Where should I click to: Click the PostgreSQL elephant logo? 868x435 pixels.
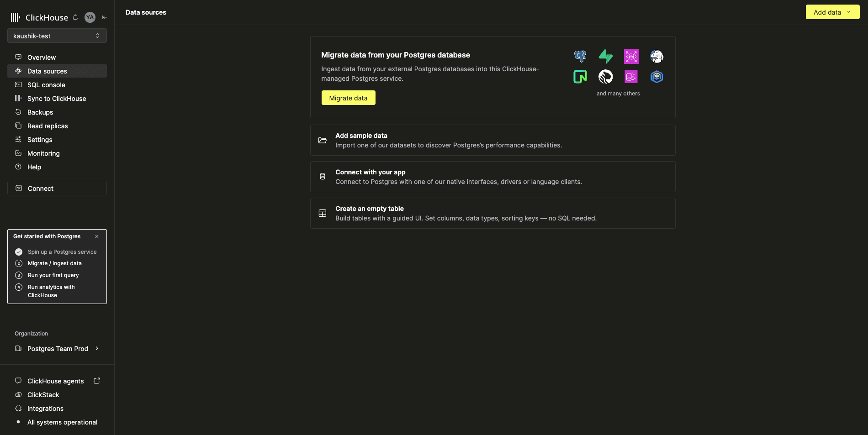[580, 57]
